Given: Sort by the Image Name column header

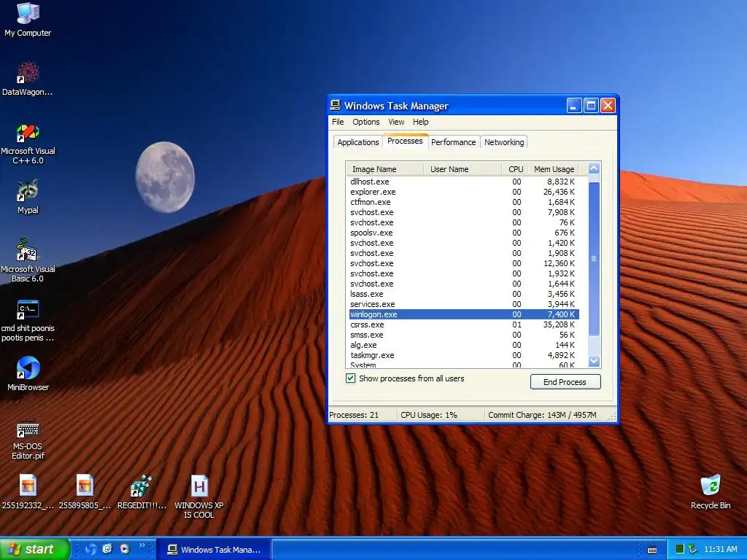Looking at the screenshot, I should click(x=384, y=169).
